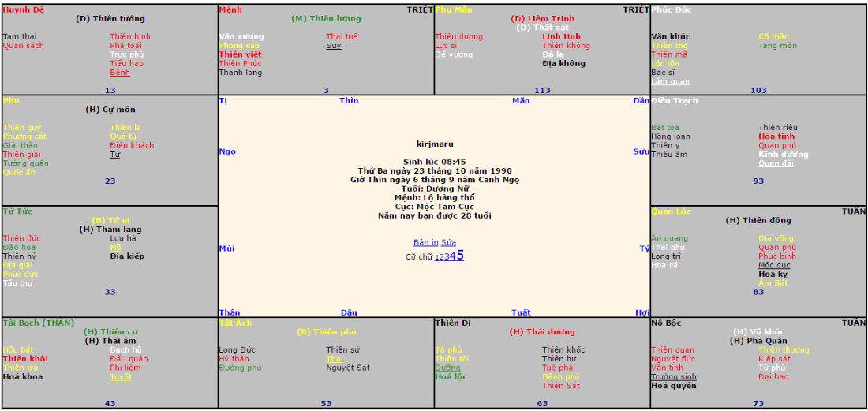Open 'Trường sinh' link in Nô Bộc palace

[673, 377]
